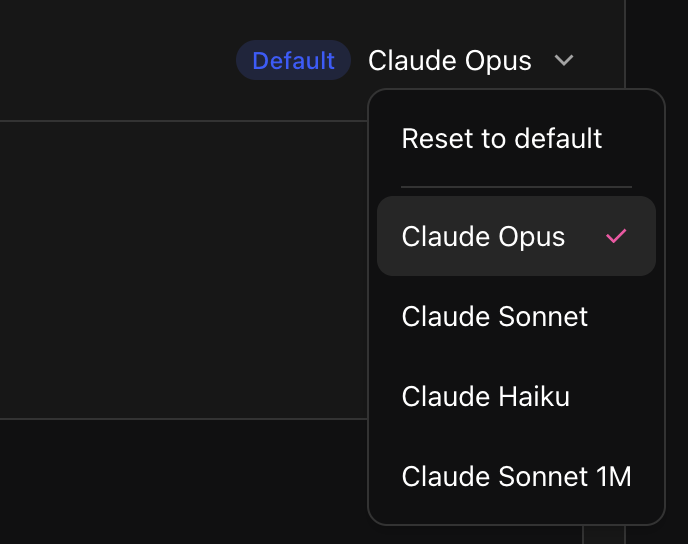Select Claude Sonnet from the model list
Image resolution: width=688 pixels, height=544 pixels.
pyautogui.click(x=495, y=317)
